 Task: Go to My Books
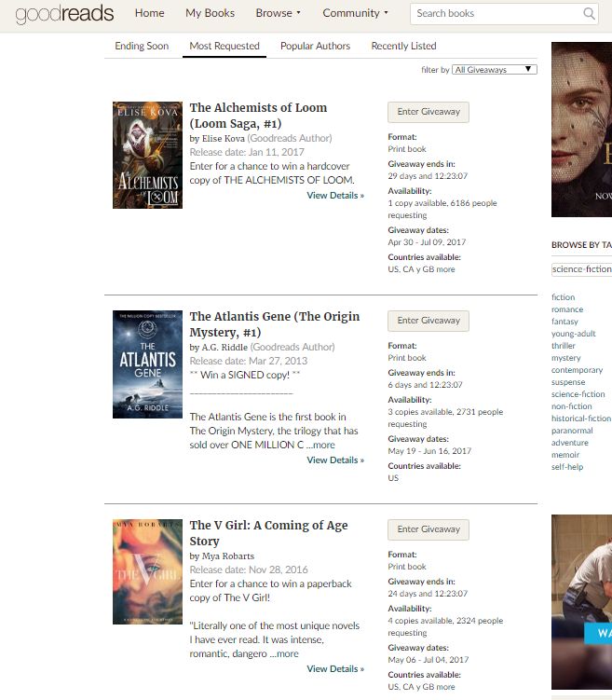tap(210, 13)
